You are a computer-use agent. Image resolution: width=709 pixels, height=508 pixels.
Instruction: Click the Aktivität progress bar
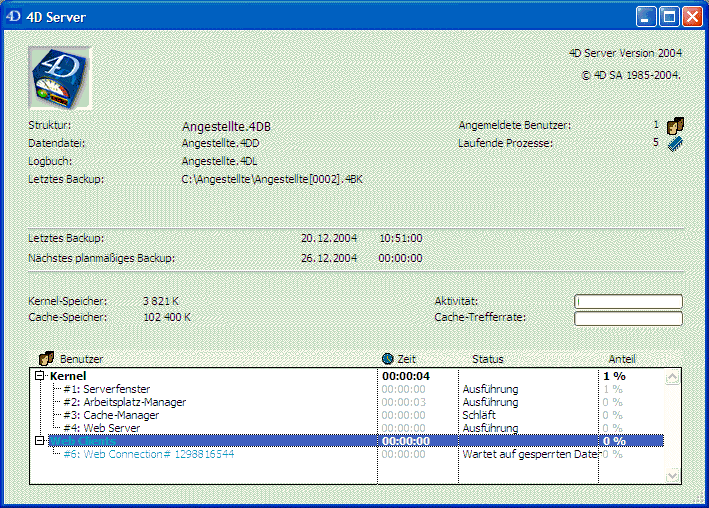pyautogui.click(x=628, y=301)
